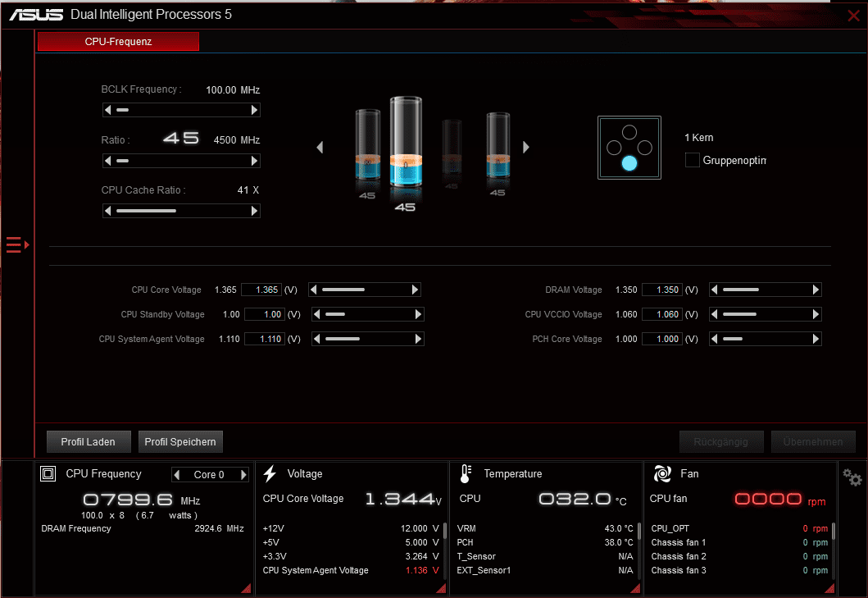Decrease CPU Cache Ratio with left arrow
The image size is (868, 598).
click(x=108, y=211)
